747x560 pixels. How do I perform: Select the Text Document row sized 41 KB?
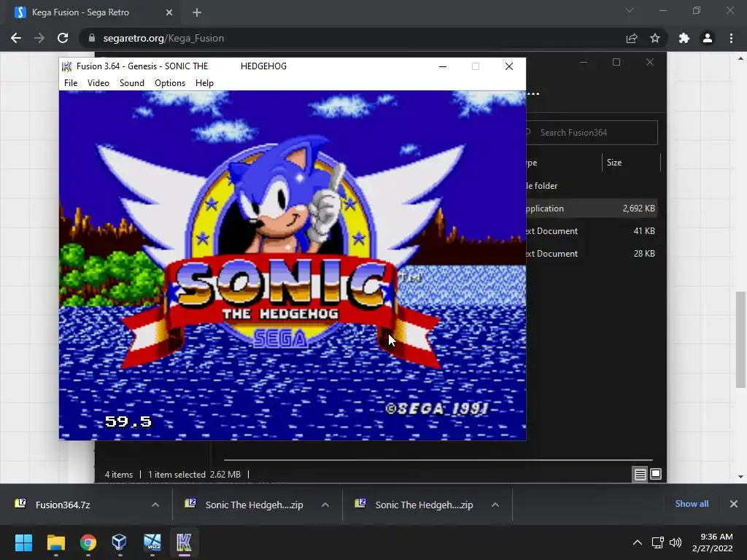[x=591, y=231]
